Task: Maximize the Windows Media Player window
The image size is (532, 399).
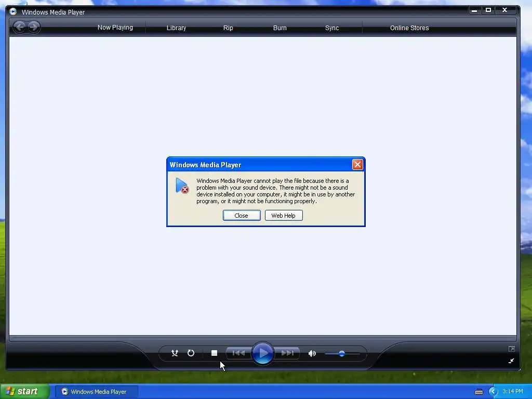Action: [x=488, y=10]
